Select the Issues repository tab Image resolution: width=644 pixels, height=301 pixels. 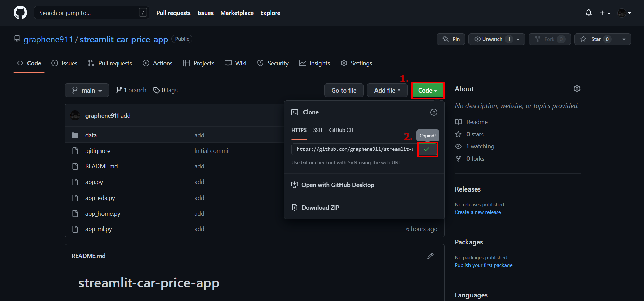pos(64,63)
